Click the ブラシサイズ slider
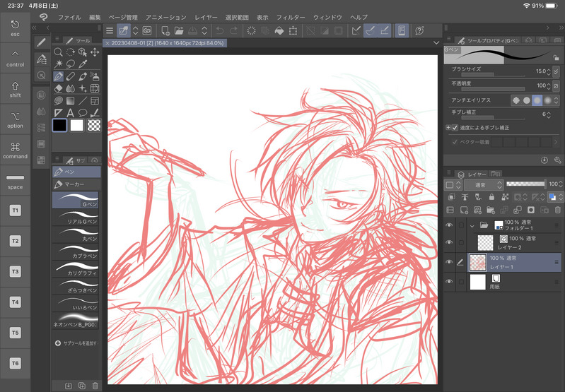Viewport: 565px width, 392px height. (x=493, y=75)
